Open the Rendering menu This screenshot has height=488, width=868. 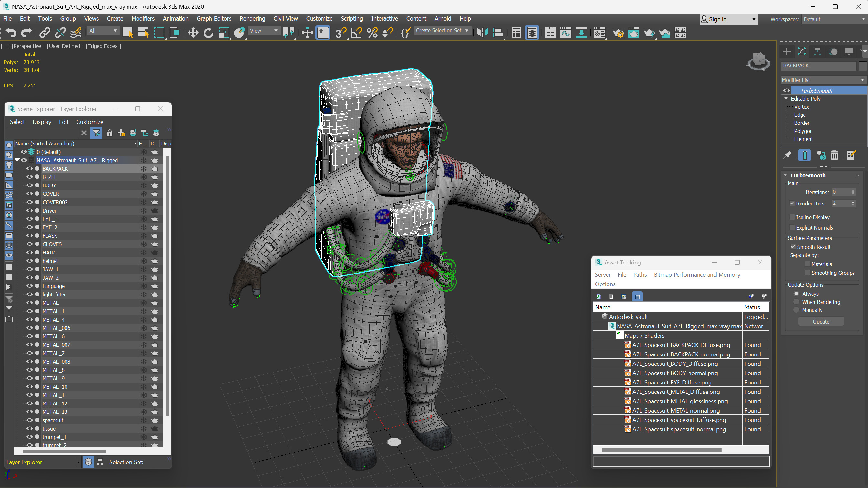(x=252, y=18)
